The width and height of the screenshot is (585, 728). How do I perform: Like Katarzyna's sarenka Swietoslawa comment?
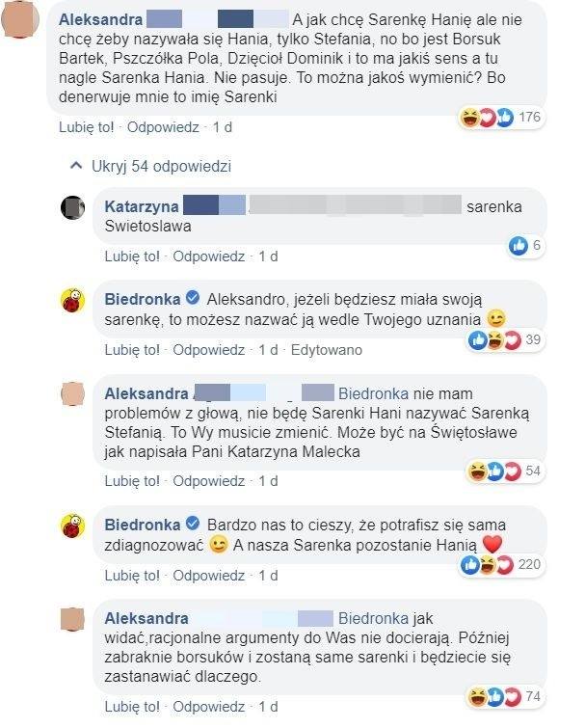point(132,256)
